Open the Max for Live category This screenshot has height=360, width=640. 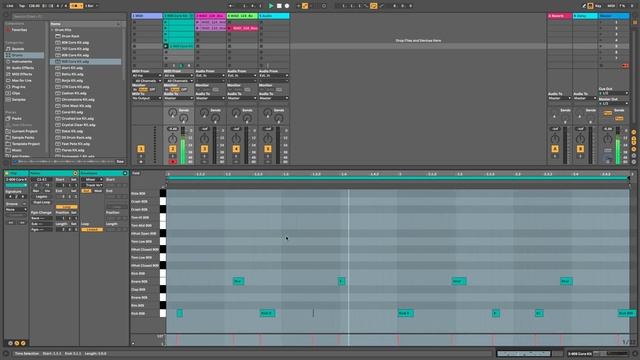22,80
